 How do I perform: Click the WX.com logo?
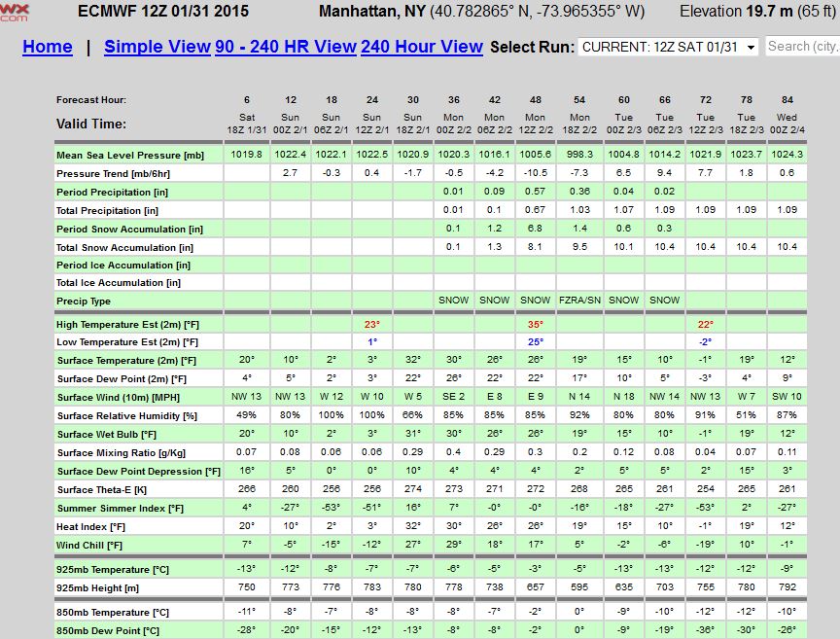coord(14,12)
